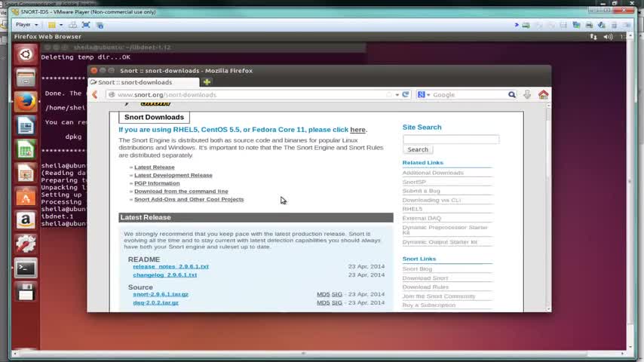Open Submit a Bug link
Image resolution: width=644 pixels, height=362 pixels.
[x=421, y=191]
